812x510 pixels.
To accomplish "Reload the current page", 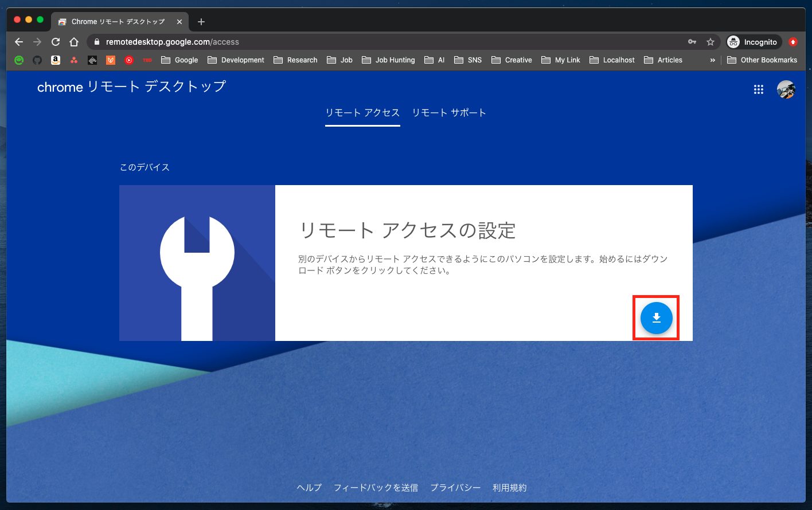I will click(x=56, y=42).
